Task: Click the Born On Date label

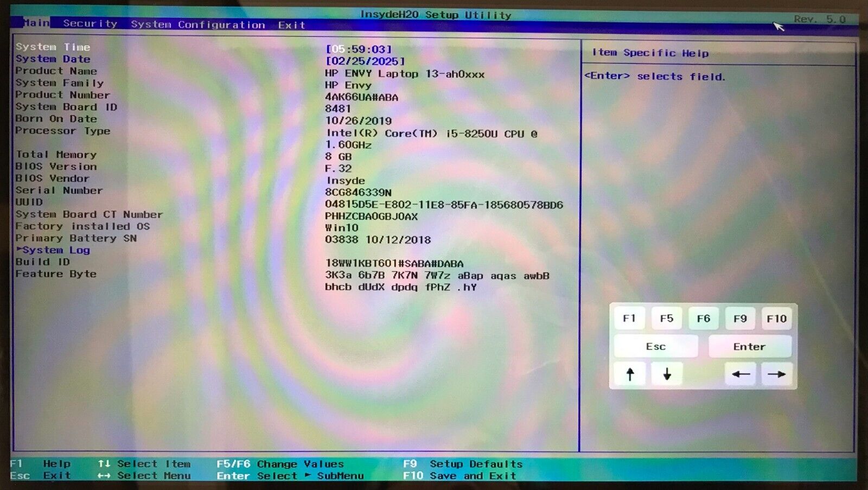Action: point(56,119)
